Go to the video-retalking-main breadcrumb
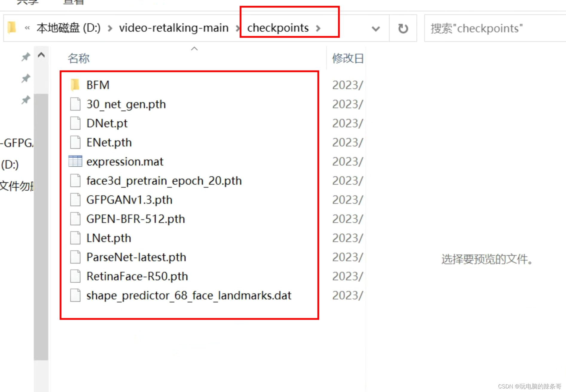Viewport: 566px width, 392px height. point(174,28)
